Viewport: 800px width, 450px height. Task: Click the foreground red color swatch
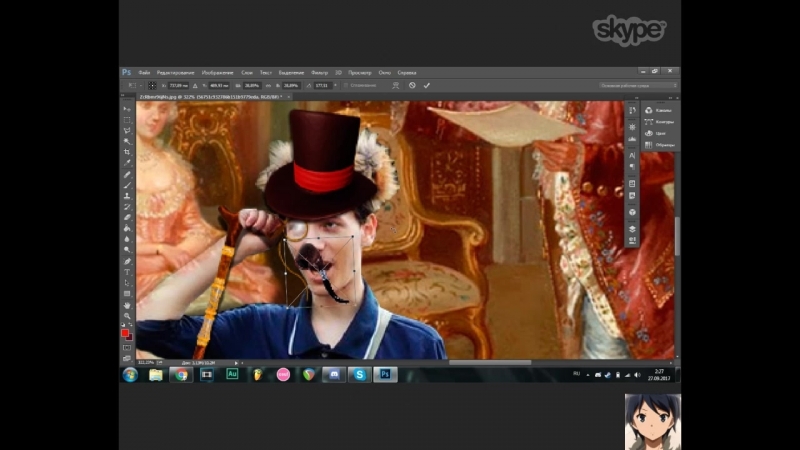(x=126, y=332)
